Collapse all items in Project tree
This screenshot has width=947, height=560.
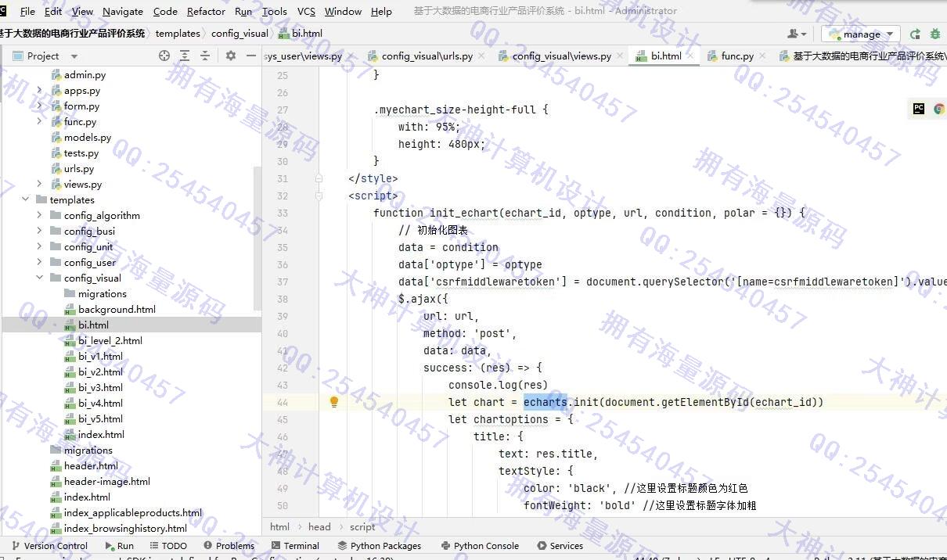[205, 56]
